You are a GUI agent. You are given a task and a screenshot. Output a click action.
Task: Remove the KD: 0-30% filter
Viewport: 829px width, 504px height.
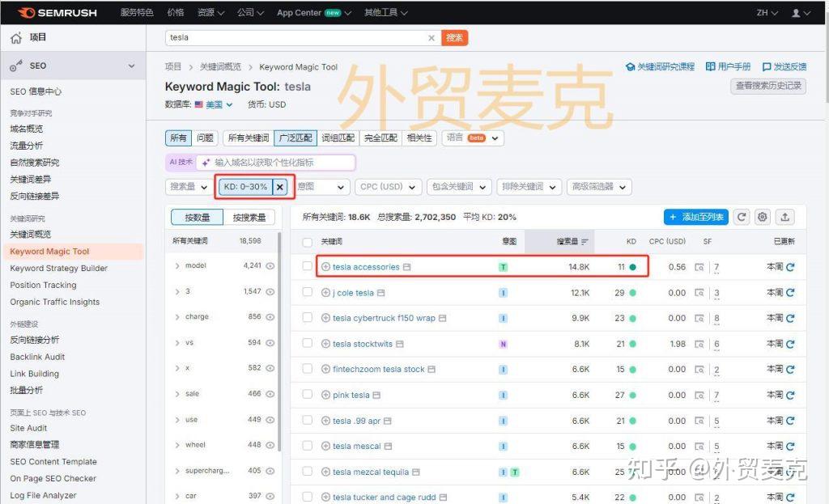pos(279,187)
